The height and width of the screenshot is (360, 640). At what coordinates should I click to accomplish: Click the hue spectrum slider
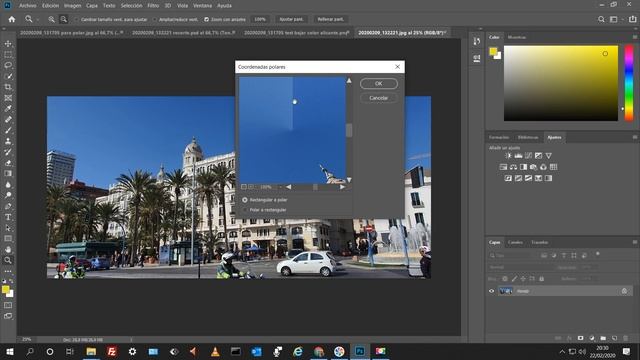coord(629,83)
